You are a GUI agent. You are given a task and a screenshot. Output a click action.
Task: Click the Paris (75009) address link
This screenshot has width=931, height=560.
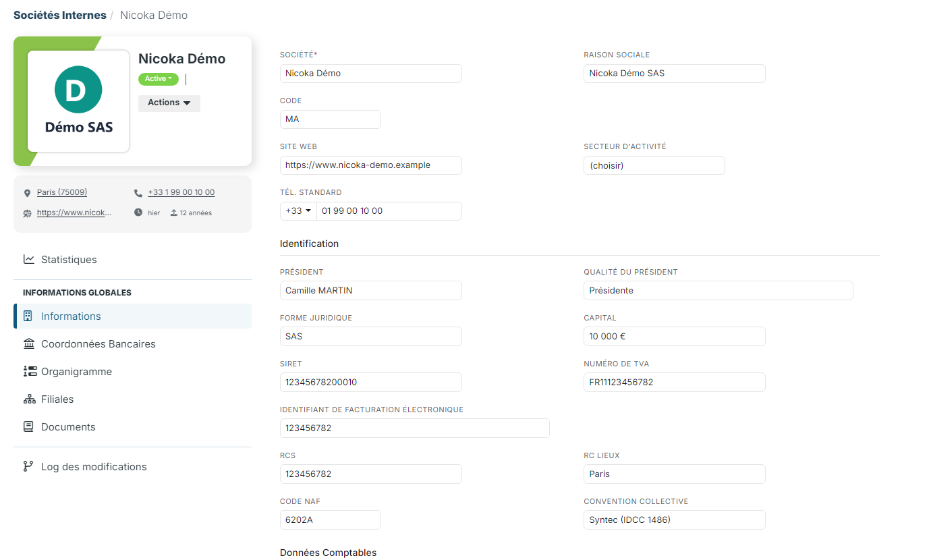click(62, 192)
